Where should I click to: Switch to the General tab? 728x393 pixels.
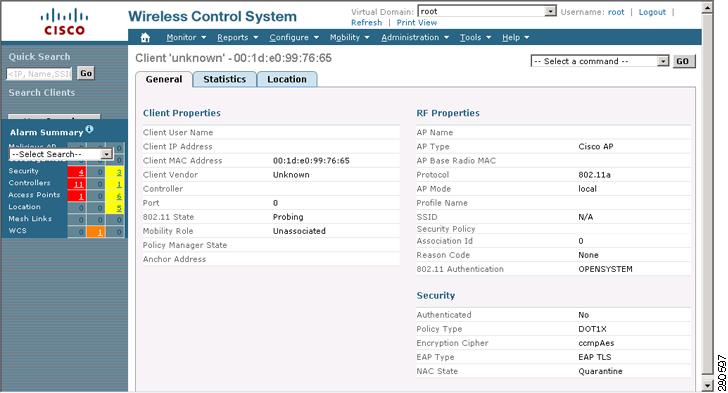click(x=164, y=79)
